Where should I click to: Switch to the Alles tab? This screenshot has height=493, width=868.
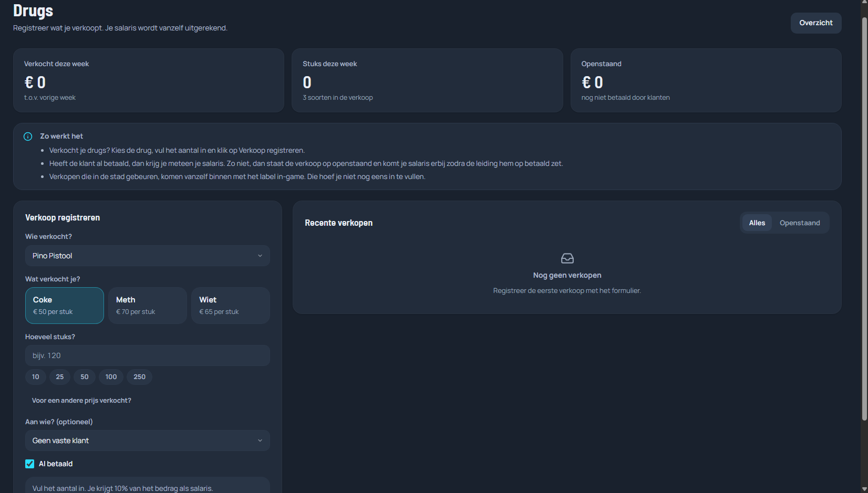(x=757, y=223)
